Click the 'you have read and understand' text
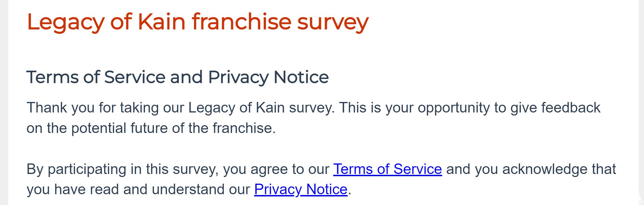Screen dimensions: 644x205 coord(138,189)
